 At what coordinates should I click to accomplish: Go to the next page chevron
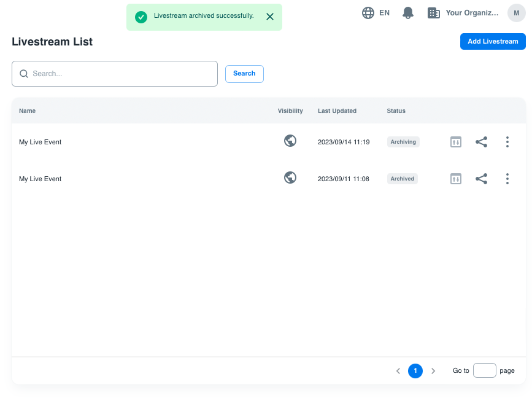[x=433, y=371]
